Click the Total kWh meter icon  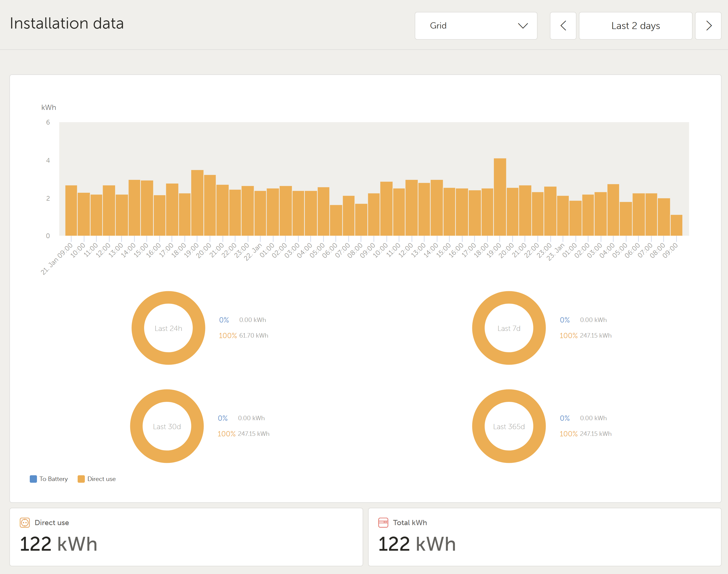coord(383,523)
